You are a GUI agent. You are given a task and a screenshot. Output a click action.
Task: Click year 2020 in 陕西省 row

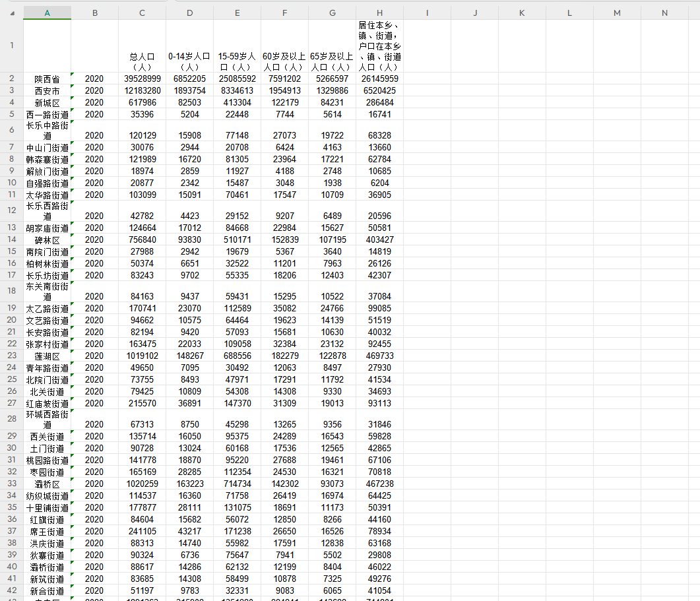click(x=94, y=79)
